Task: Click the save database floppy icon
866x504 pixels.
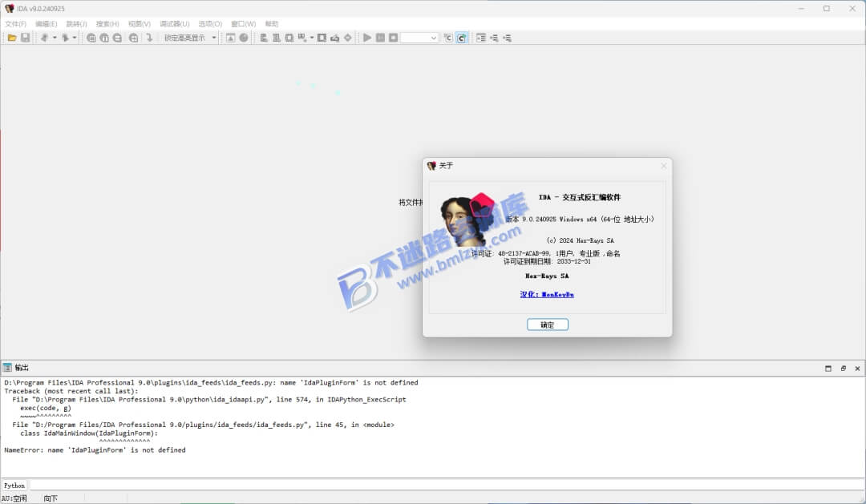Action: [x=26, y=38]
